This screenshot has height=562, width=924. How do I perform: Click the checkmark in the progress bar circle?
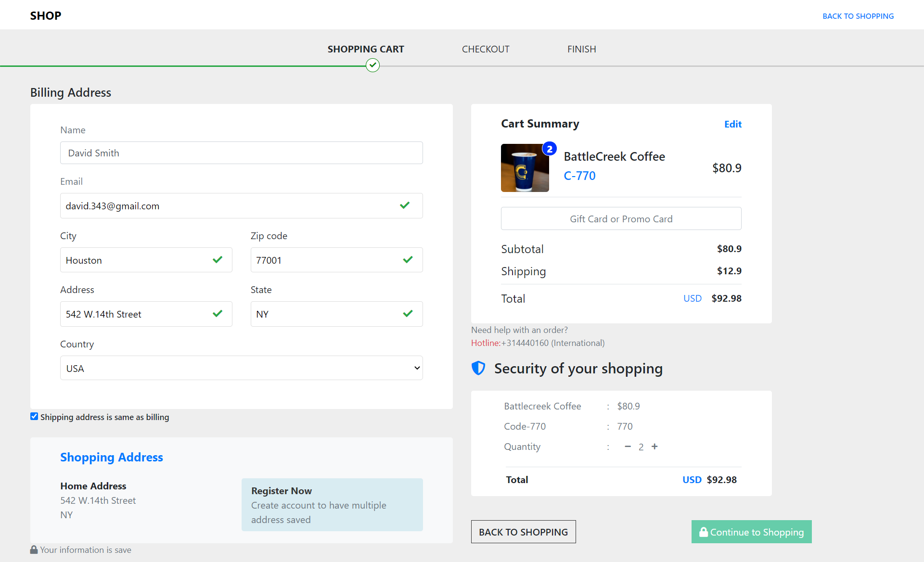[x=372, y=65]
